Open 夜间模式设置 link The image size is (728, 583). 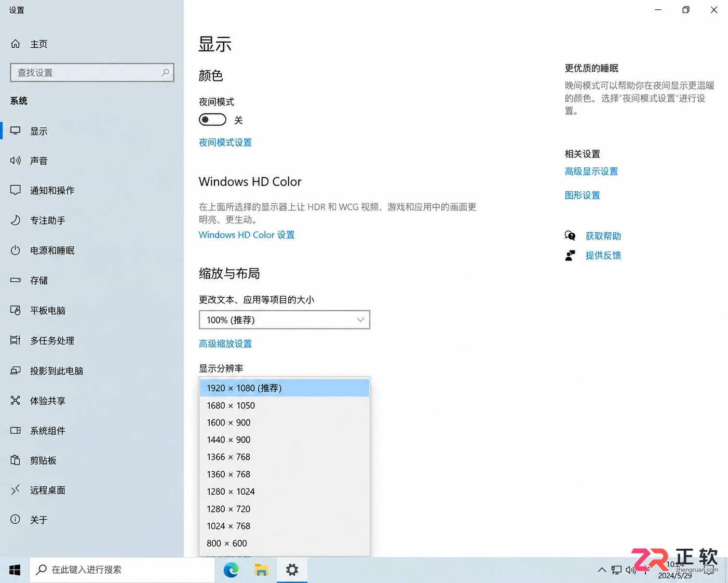click(225, 142)
